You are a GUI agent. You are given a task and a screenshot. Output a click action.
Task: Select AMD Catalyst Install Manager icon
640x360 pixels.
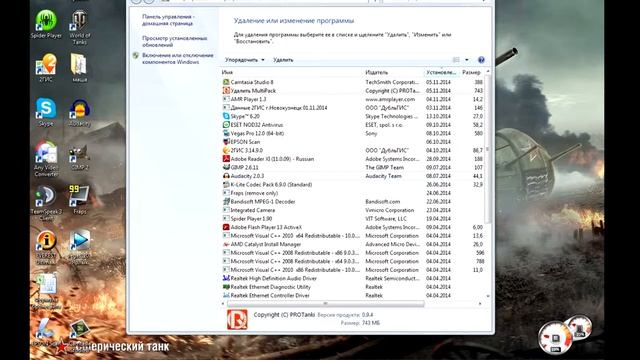226,244
